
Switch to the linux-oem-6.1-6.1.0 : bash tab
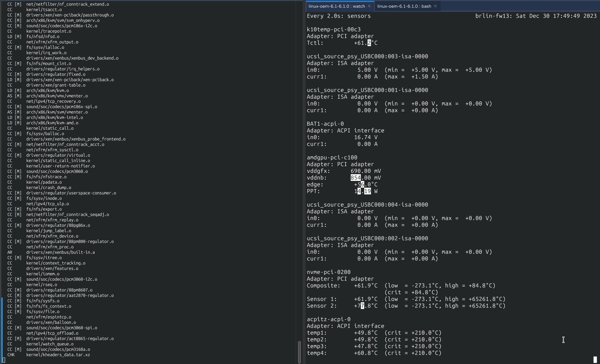pos(404,6)
